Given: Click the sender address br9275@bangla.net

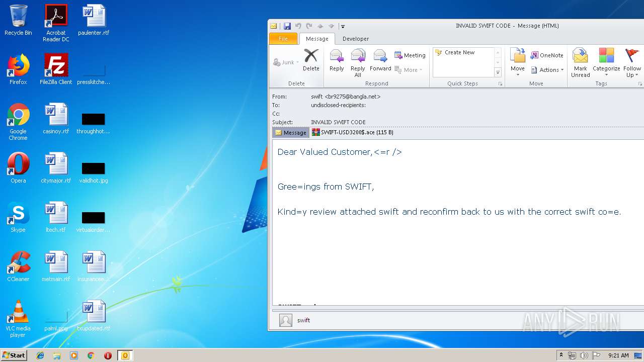Looking at the screenshot, I should coord(353,97).
